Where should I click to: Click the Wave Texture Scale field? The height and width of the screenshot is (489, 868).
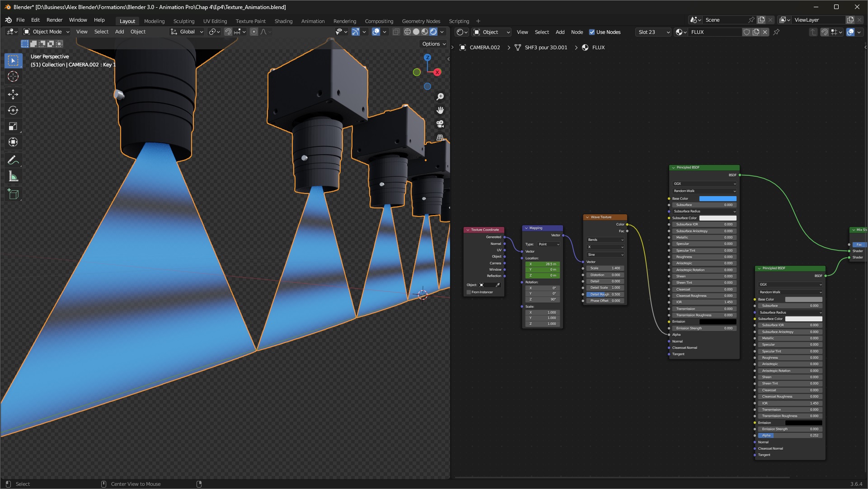(605, 268)
